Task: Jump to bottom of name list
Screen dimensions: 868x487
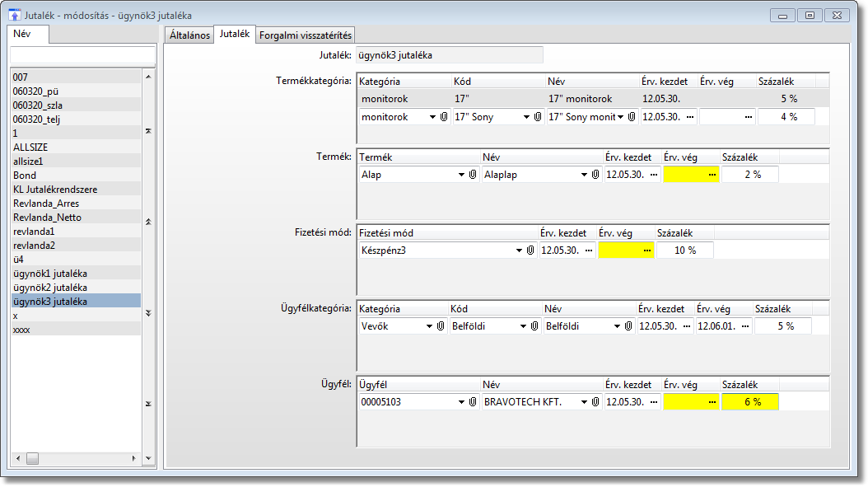Action: click(148, 404)
